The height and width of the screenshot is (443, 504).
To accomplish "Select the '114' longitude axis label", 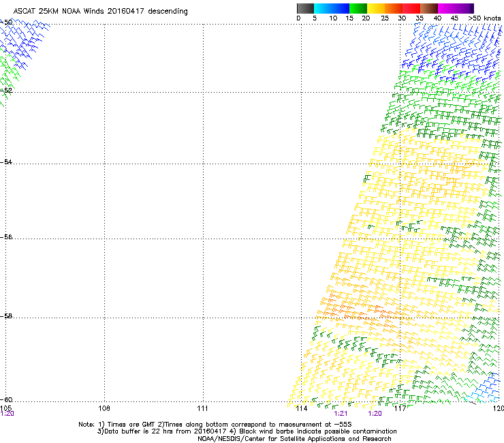I will tap(302, 408).
